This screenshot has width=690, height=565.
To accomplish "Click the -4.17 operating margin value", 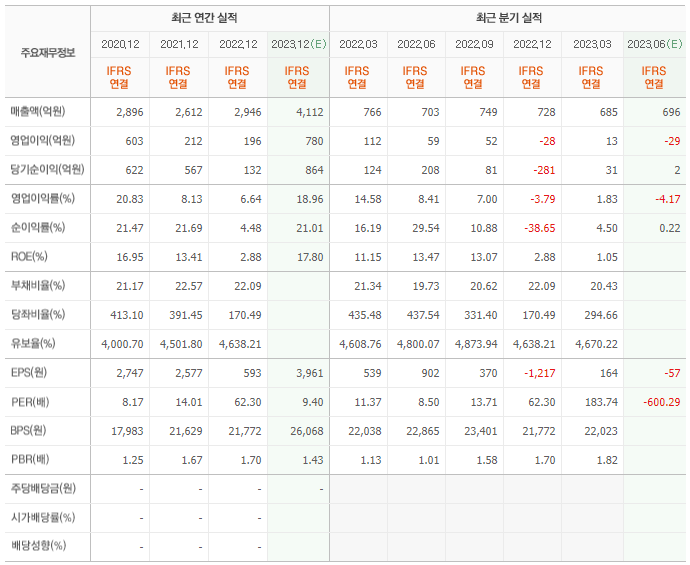I will coord(668,199).
